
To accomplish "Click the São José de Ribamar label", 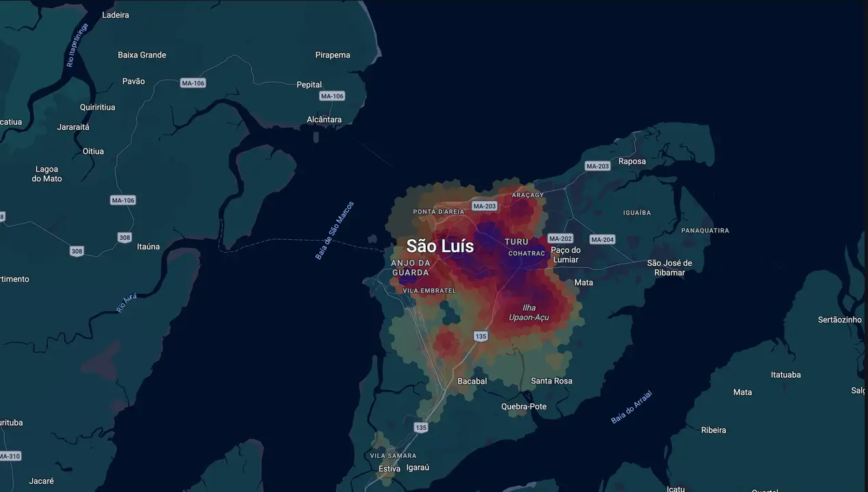I will 670,268.
